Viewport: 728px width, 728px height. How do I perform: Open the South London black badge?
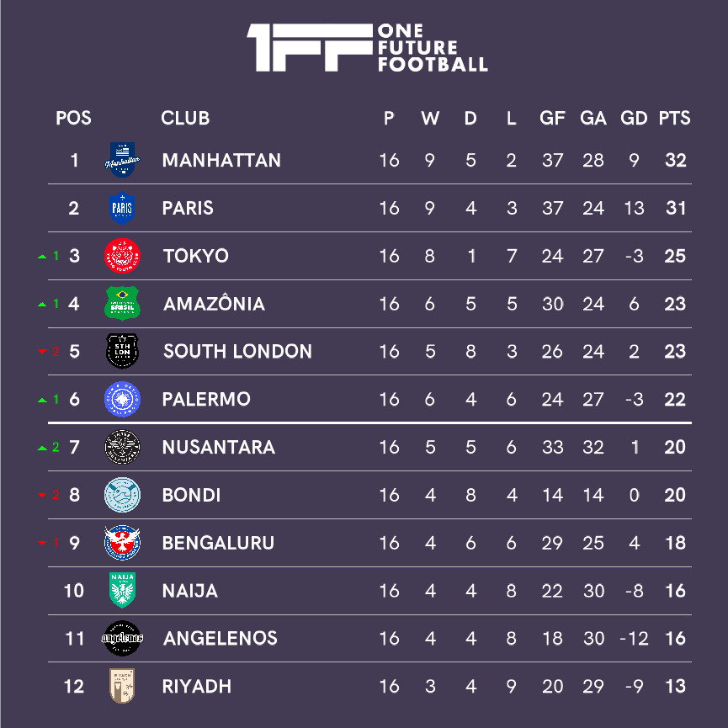point(122,351)
